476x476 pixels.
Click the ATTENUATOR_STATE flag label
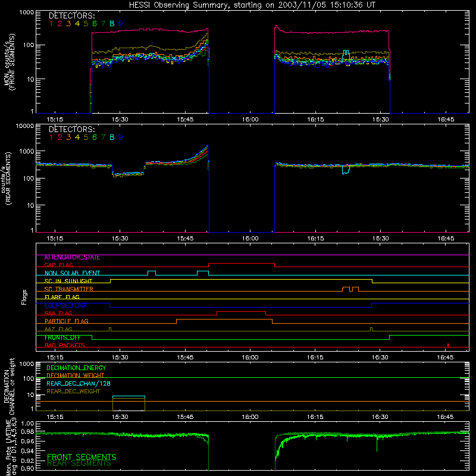(x=72, y=258)
